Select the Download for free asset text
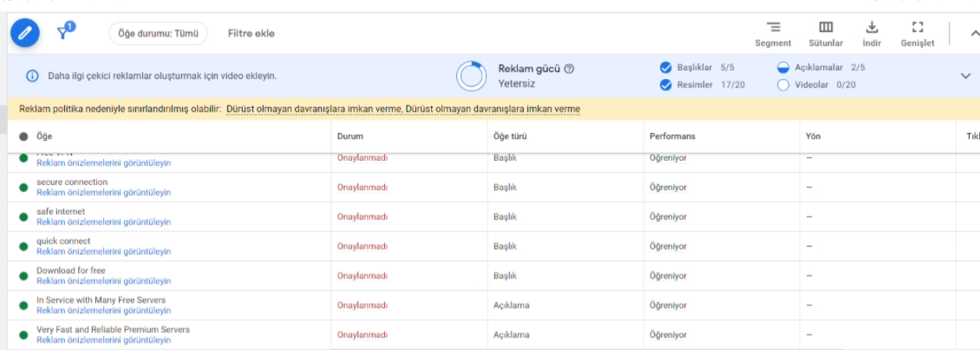 pyautogui.click(x=70, y=270)
